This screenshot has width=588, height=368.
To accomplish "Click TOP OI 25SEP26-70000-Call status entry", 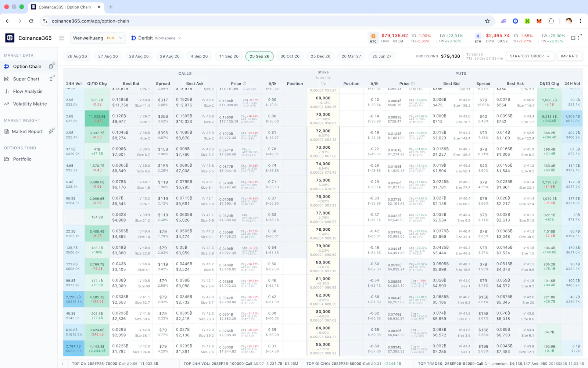I will click(x=115, y=364).
